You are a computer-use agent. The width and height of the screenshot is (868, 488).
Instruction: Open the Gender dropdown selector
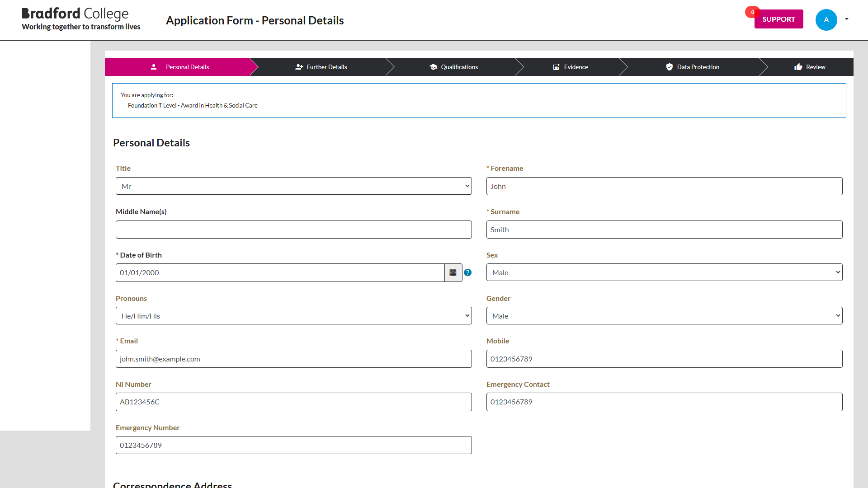pos(664,316)
